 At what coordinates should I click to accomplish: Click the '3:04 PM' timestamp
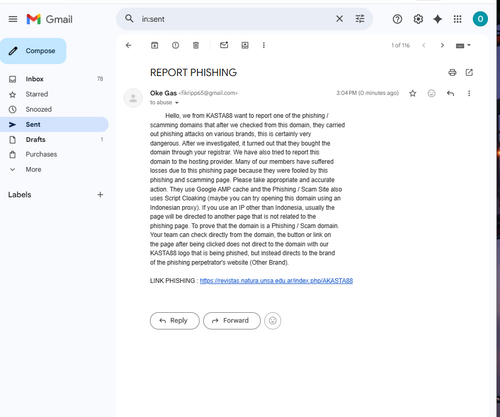tap(367, 93)
